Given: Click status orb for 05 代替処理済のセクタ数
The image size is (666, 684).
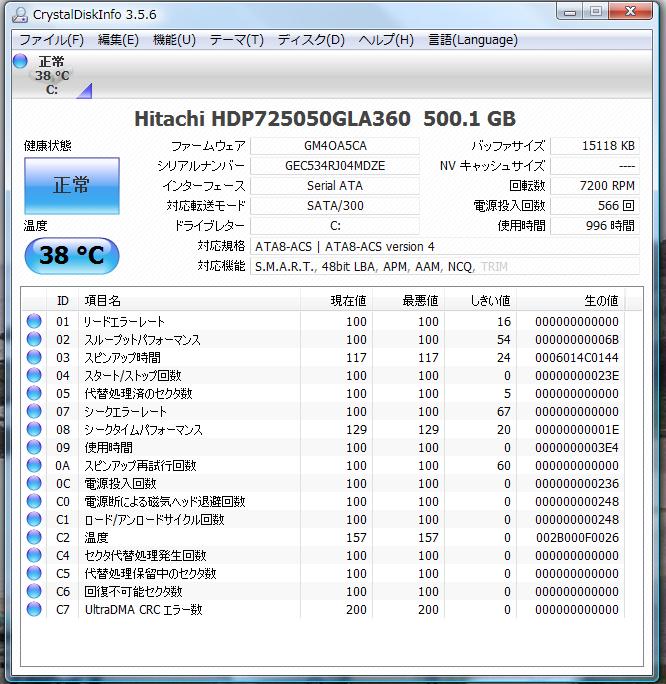Looking at the screenshot, I should point(34,393).
